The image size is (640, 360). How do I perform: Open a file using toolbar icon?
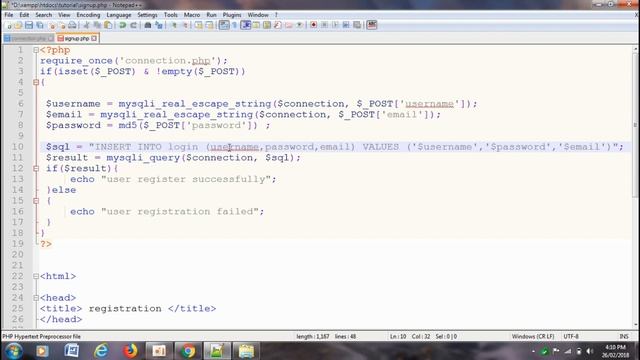tap(18, 25)
